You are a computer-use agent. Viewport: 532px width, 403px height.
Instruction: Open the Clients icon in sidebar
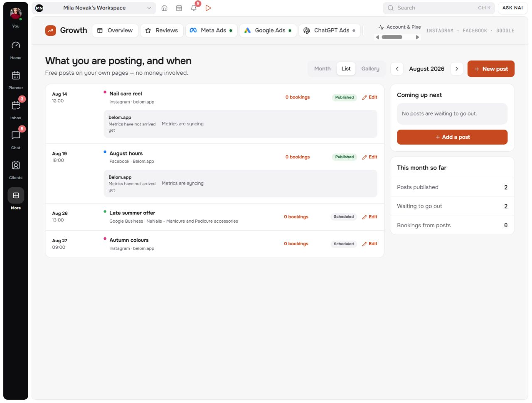pos(16,165)
